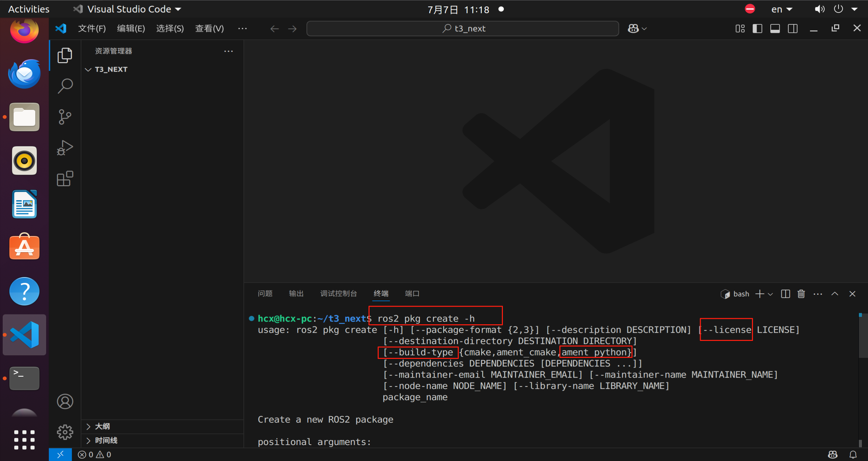Screen dimensions: 868x461
Task: Open the Manage gear settings icon
Action: point(65,432)
